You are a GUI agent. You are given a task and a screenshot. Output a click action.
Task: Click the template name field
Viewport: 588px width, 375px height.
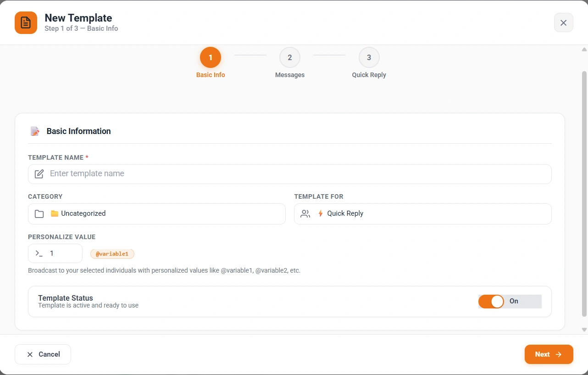(x=290, y=174)
